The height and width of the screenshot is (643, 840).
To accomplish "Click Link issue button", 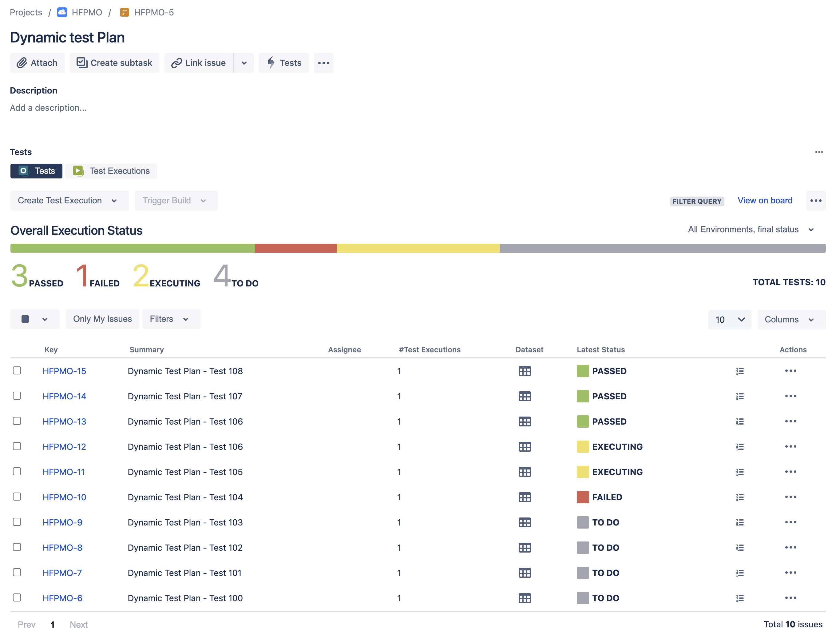I will click(199, 63).
